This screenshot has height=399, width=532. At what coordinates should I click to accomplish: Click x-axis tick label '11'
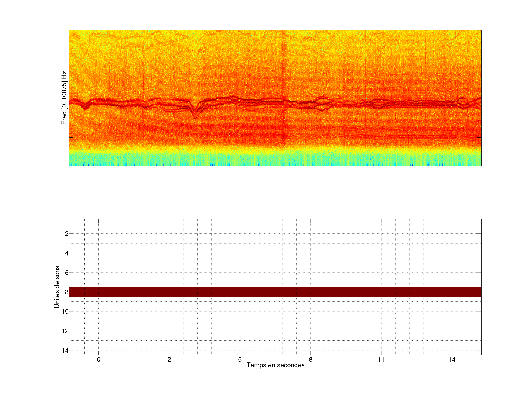coord(381,359)
